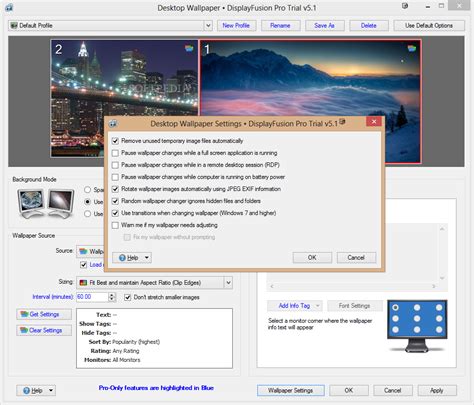Click Clear Settings button

coord(44,330)
